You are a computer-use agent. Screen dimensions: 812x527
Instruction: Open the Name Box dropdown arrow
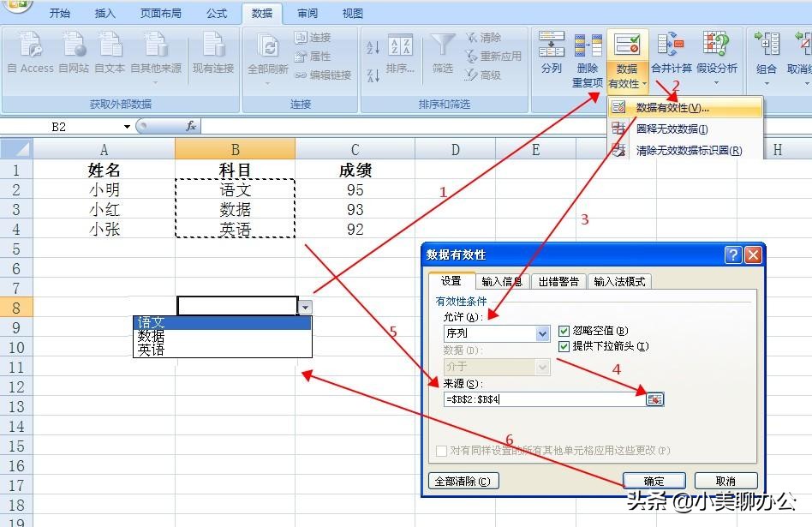(x=127, y=127)
